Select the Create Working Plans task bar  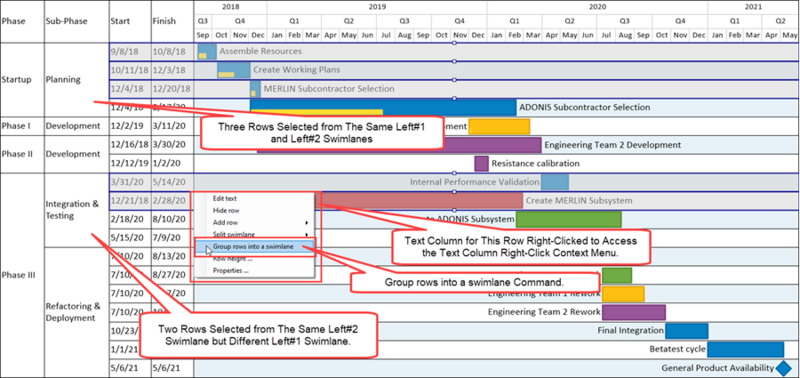234,70
